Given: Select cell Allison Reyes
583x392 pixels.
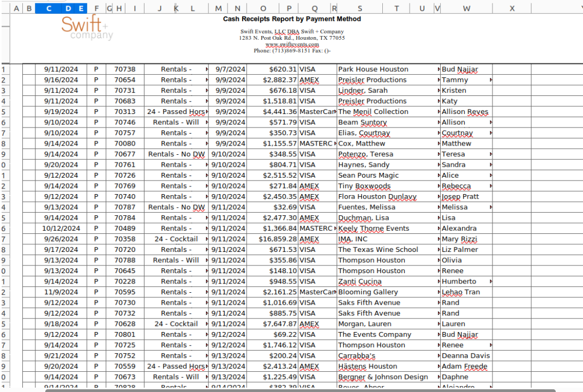Looking at the screenshot, I should (x=466, y=111).
